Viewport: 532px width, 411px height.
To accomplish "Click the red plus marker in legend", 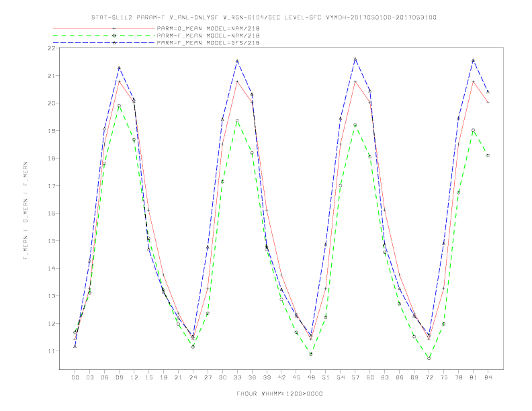I will [114, 28].
